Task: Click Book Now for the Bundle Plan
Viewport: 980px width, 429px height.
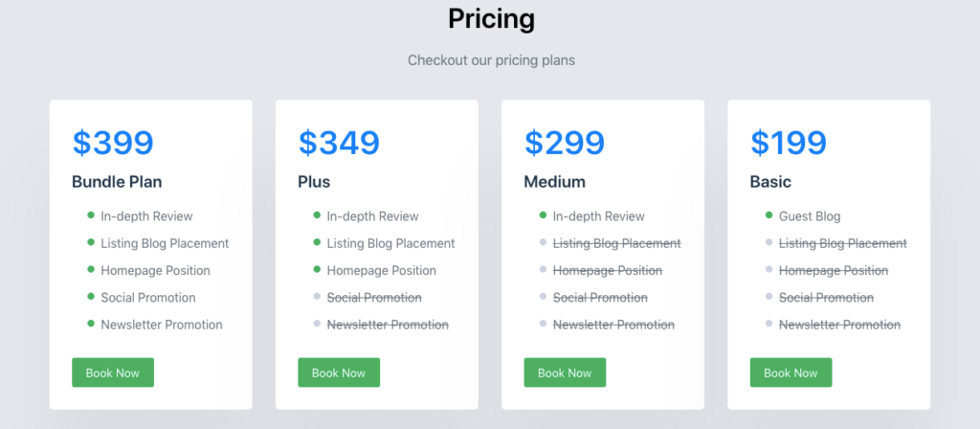Action: tap(113, 373)
